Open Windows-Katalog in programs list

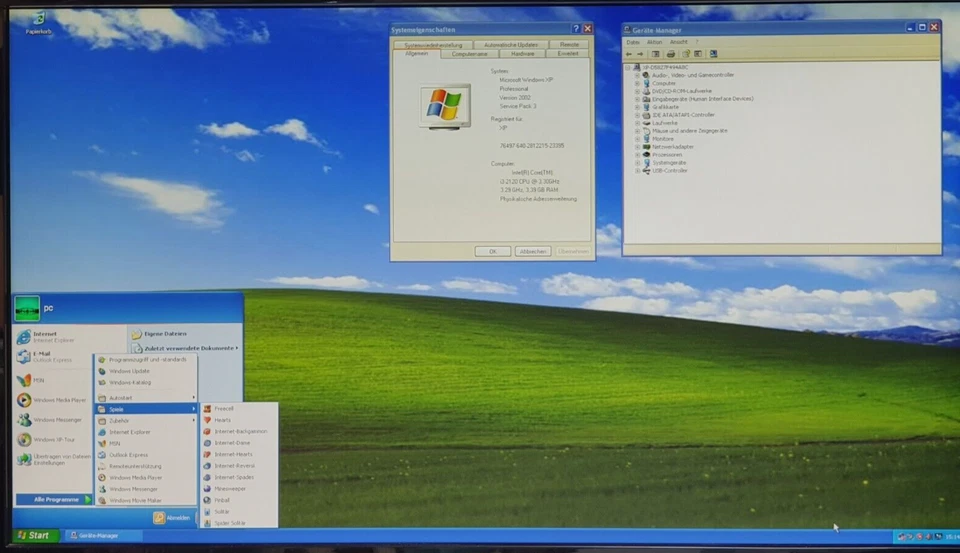click(146, 383)
